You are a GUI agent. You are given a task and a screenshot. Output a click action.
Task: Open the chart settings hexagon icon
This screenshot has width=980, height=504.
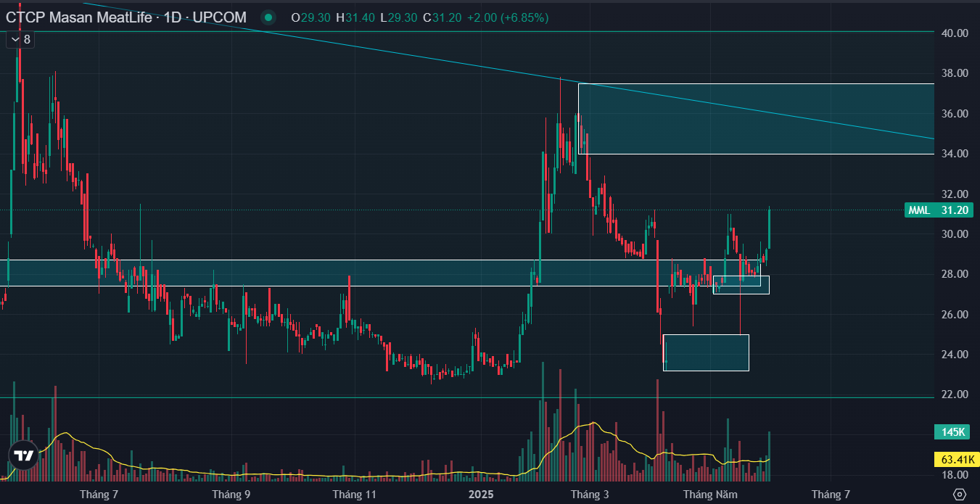[x=959, y=495]
